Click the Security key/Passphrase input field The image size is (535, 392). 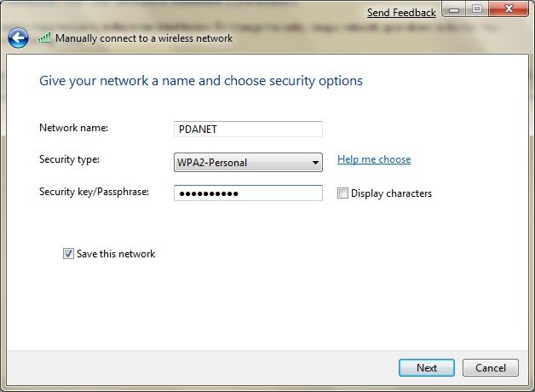(248, 193)
